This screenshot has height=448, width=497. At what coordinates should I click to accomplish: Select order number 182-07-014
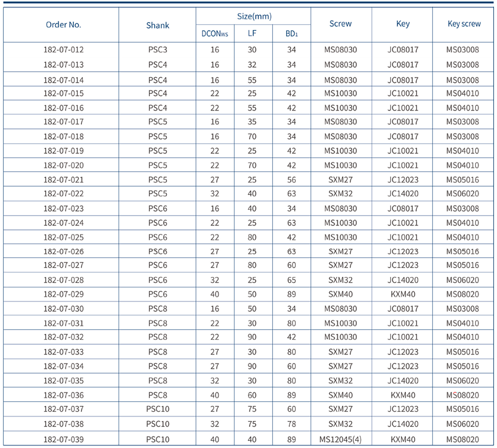point(63,80)
